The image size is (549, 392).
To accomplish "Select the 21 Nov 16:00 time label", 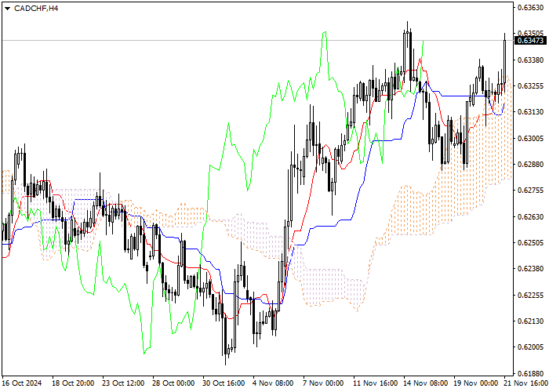I will (526, 383).
